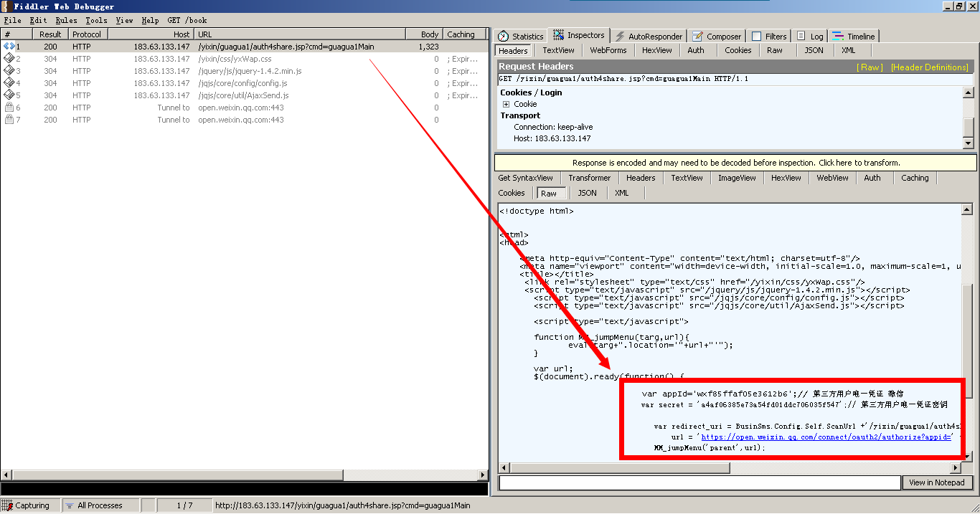Open request HexView inspector tab
The width and height of the screenshot is (980, 514).
tap(656, 50)
